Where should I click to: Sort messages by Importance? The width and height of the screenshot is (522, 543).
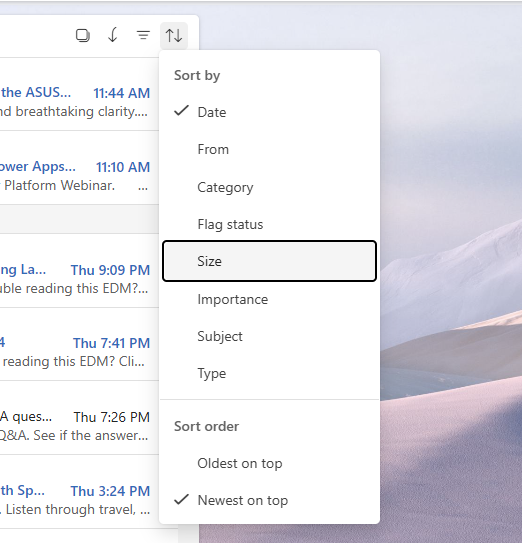coord(269,299)
